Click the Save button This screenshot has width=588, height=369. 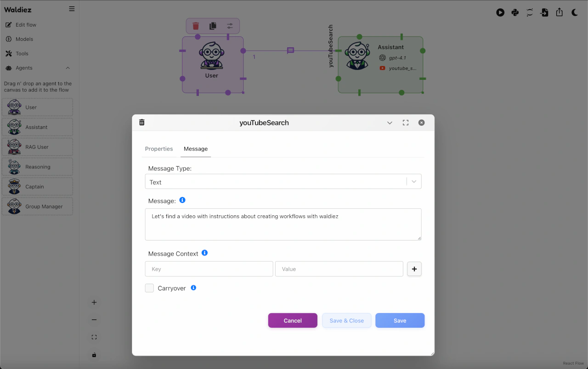coord(400,320)
